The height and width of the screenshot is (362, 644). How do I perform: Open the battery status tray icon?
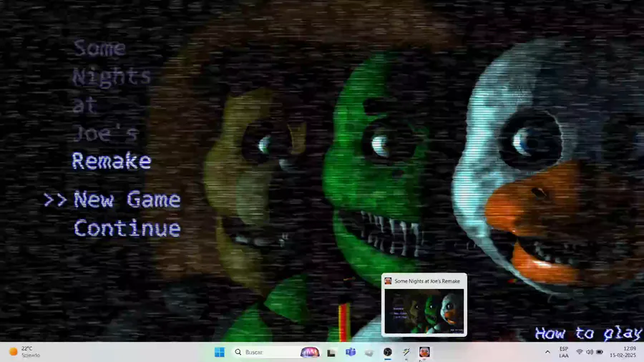coord(600,352)
